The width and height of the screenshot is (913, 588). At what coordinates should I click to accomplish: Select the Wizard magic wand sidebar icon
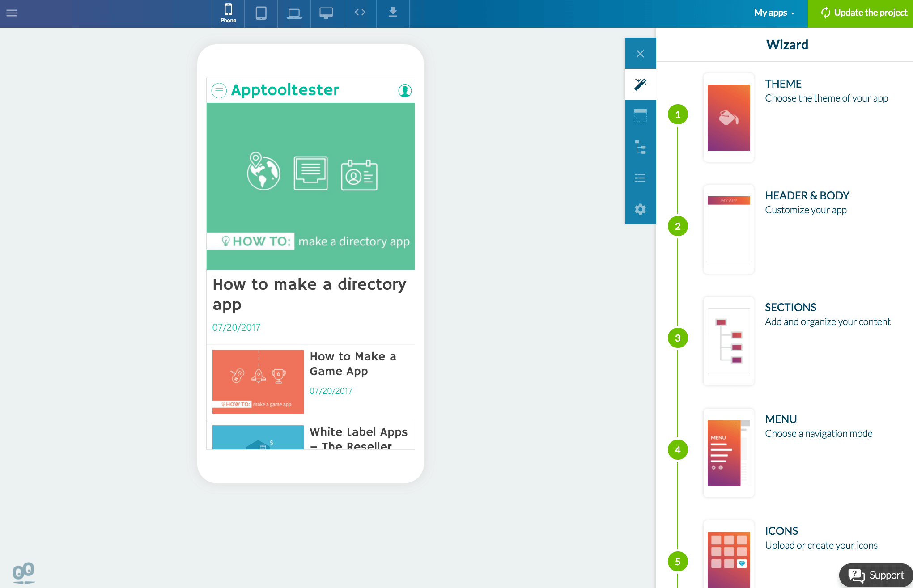(x=640, y=84)
